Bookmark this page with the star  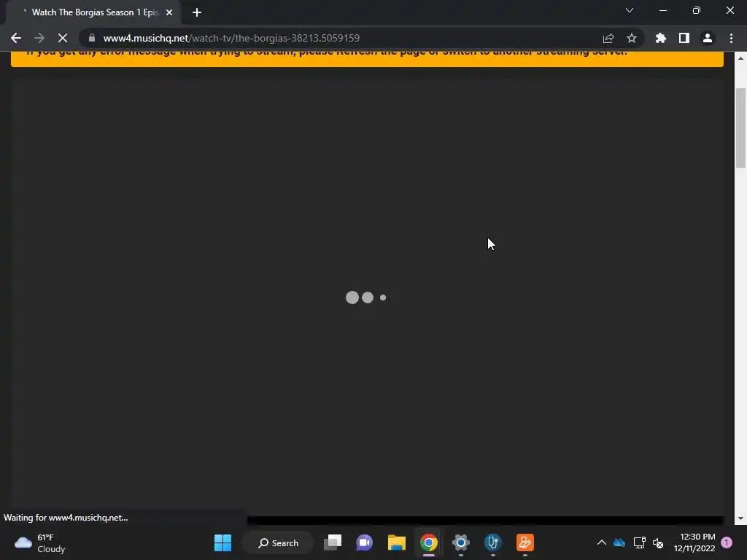[x=632, y=38]
